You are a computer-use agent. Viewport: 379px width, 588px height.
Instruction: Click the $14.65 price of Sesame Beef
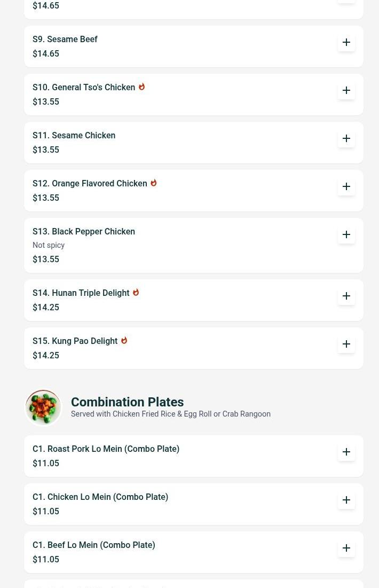click(46, 53)
